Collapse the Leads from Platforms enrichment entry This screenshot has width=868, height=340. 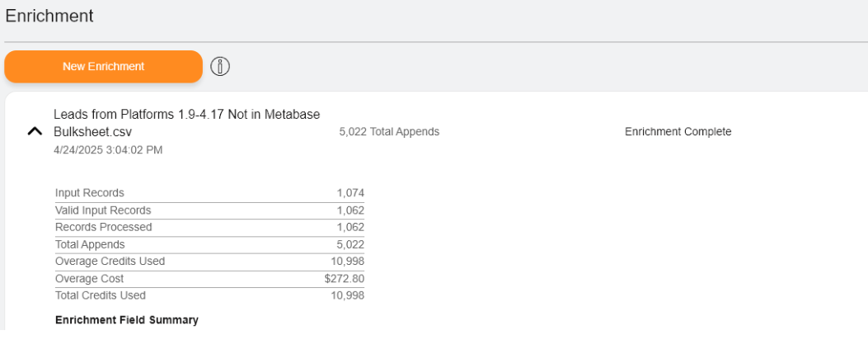click(35, 132)
